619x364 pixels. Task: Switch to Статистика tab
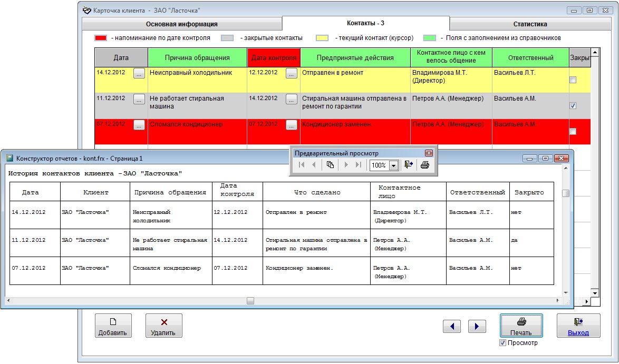point(530,24)
